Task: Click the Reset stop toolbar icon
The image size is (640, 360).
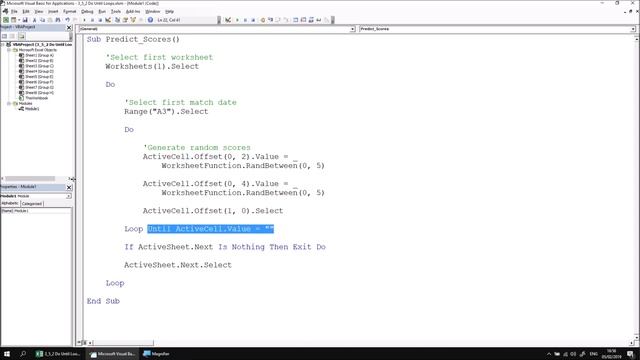Action: (100, 20)
